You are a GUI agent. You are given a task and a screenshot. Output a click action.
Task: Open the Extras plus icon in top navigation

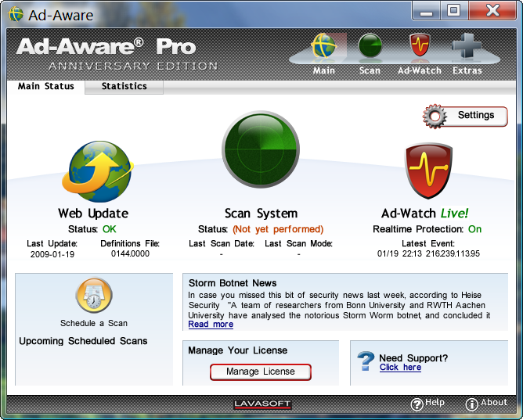[x=467, y=45]
